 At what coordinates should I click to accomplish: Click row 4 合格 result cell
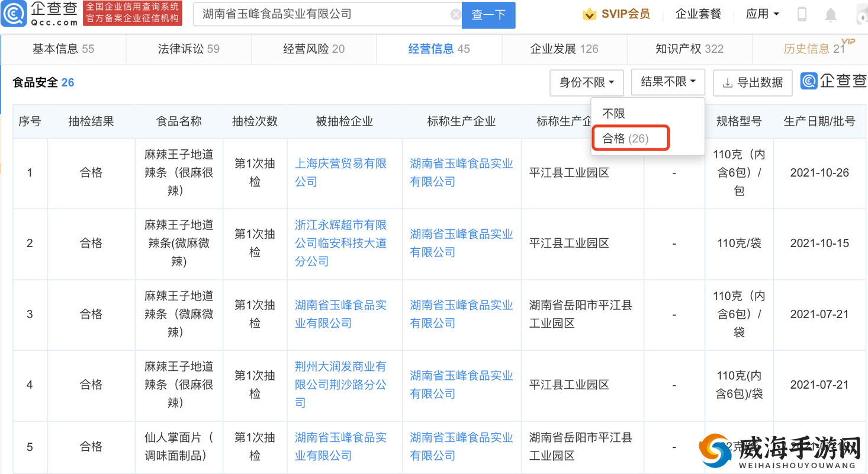91,385
